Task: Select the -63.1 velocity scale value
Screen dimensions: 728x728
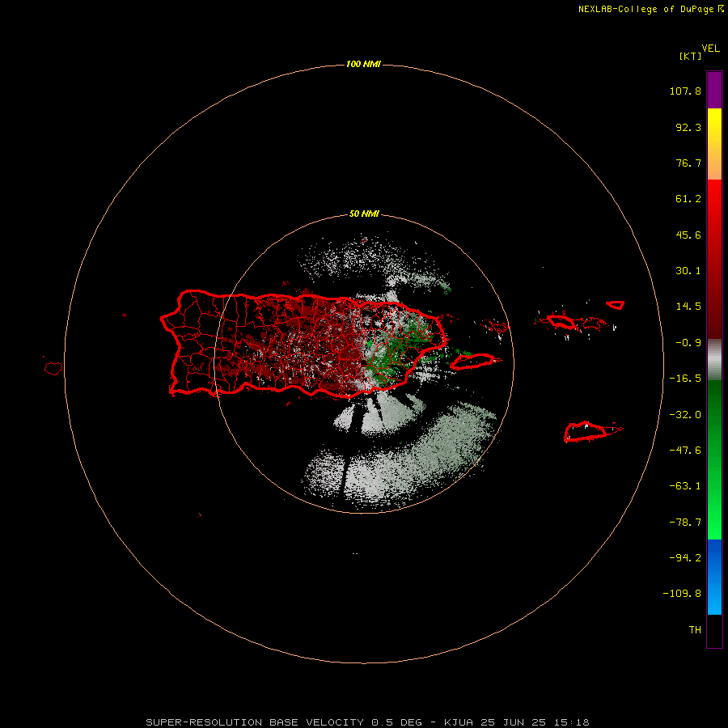Action: click(x=685, y=486)
